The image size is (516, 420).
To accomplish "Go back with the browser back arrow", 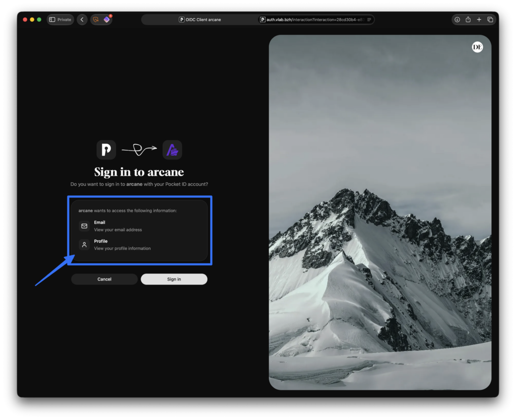I will (82, 20).
